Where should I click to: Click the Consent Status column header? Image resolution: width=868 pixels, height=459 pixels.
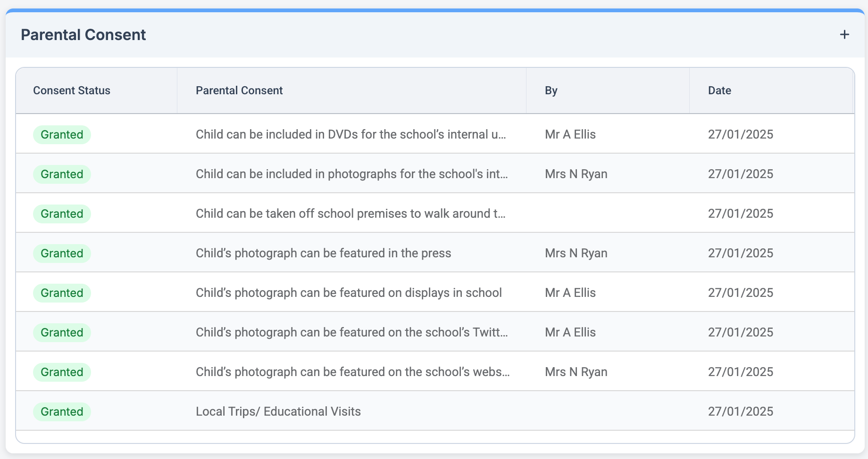[x=72, y=90]
